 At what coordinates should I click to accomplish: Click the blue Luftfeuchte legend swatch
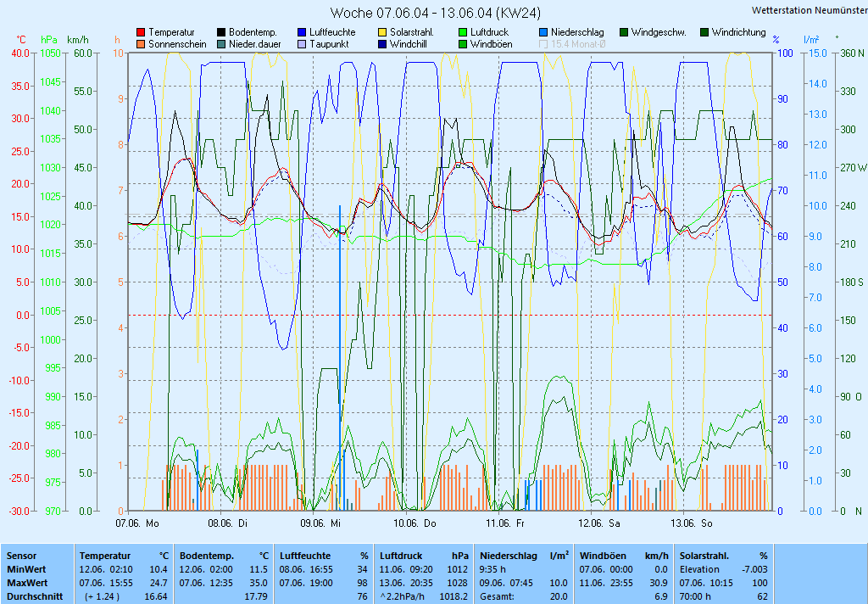click(301, 33)
